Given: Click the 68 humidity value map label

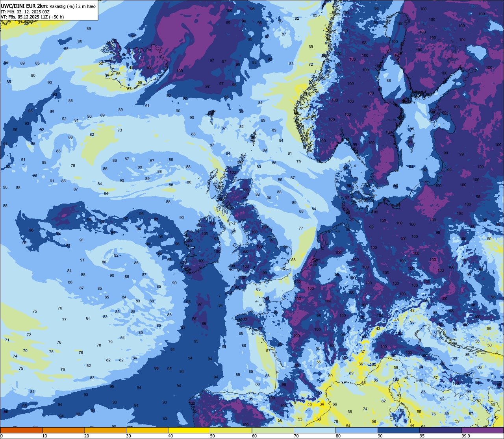Looking at the screenshot, I should click(x=350, y=412).
